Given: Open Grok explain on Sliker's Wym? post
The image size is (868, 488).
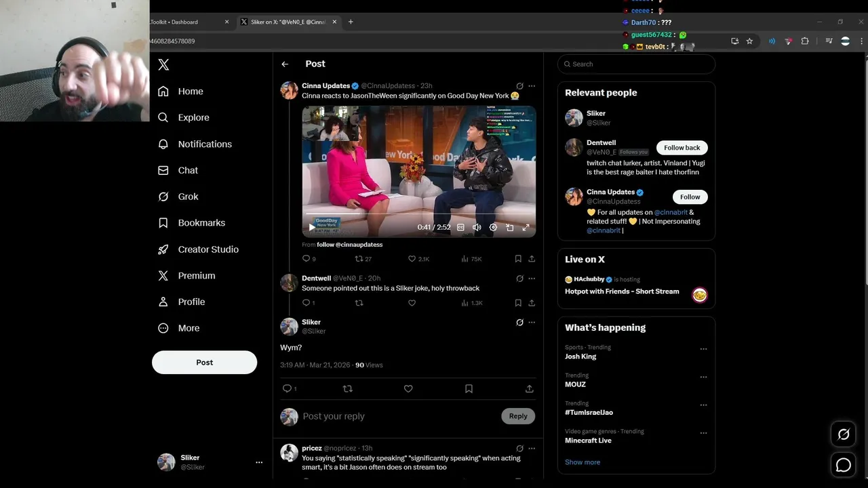Looking at the screenshot, I should (519, 323).
